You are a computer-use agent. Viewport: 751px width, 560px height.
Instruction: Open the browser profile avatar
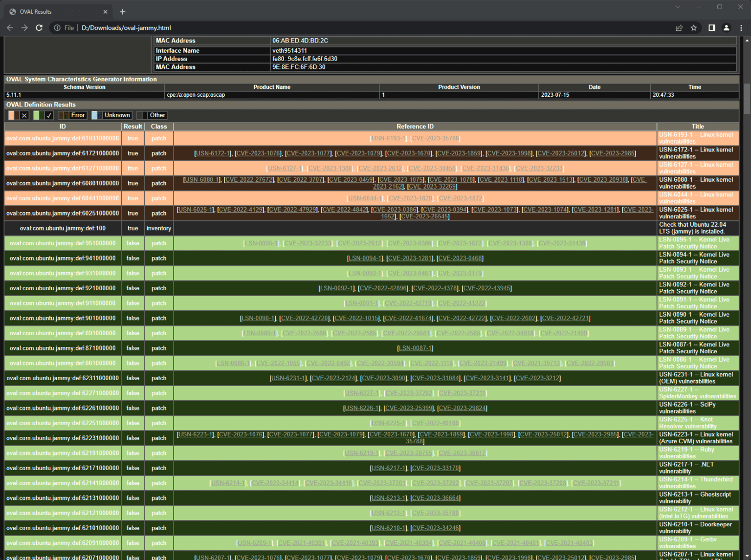726,28
